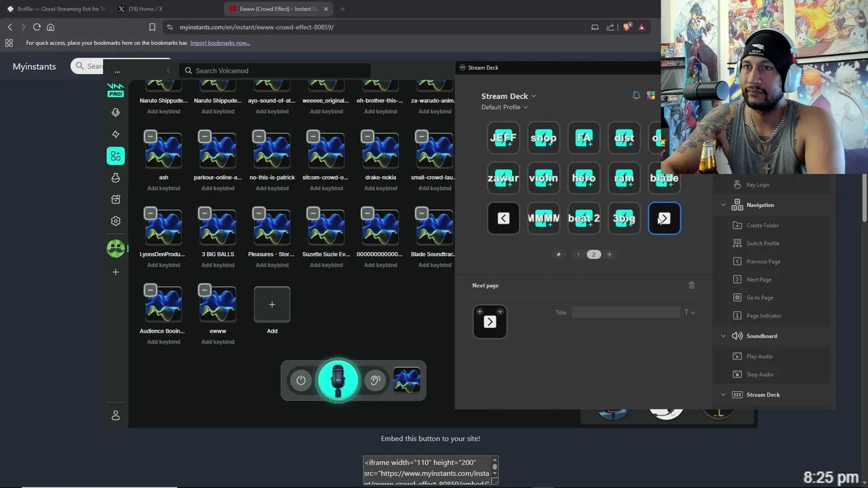Image resolution: width=868 pixels, height=488 pixels.
Task: Select Stream Deck key labeled violin
Action: [544, 178]
